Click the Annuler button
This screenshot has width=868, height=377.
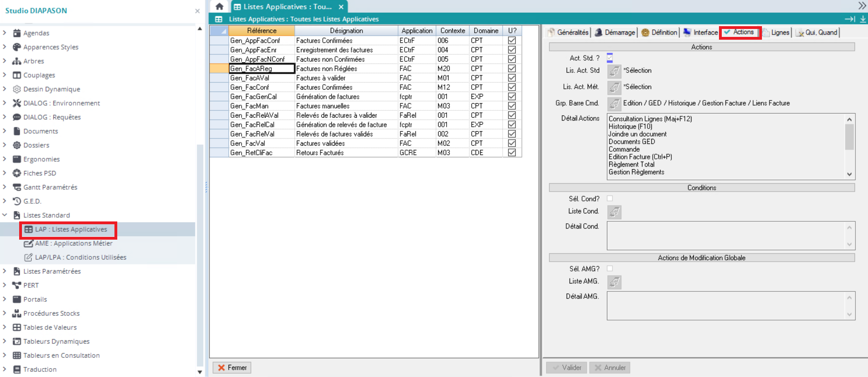[x=610, y=368]
